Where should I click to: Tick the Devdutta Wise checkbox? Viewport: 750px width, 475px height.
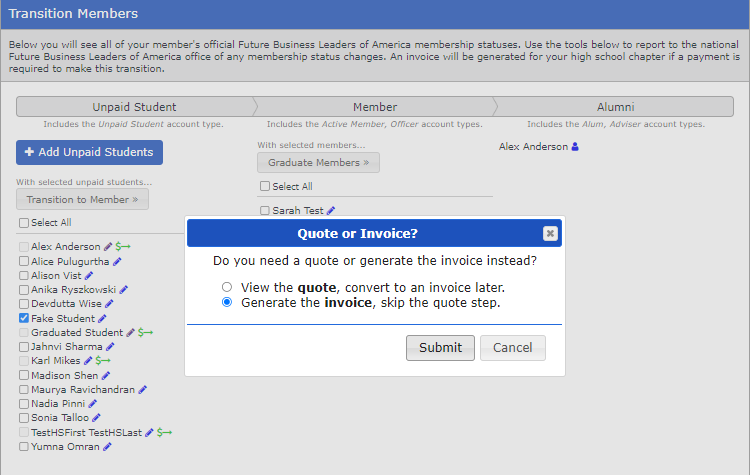click(24, 304)
